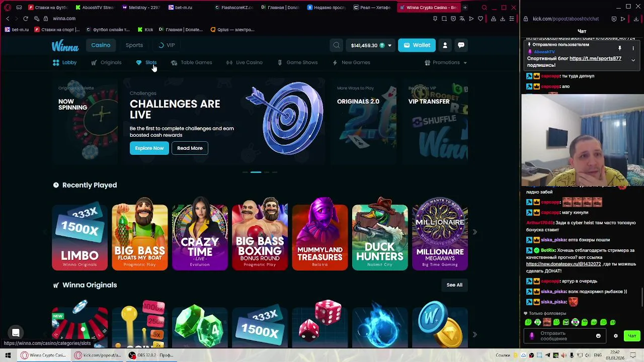Switch to the AbooshTV Stream browser tab

tap(94, 8)
